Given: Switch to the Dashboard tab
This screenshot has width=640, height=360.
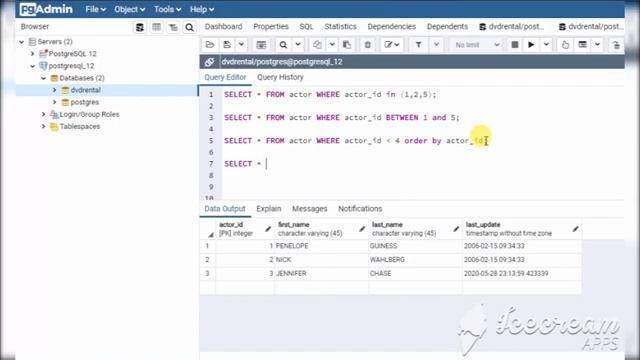Looking at the screenshot, I should point(223,27).
